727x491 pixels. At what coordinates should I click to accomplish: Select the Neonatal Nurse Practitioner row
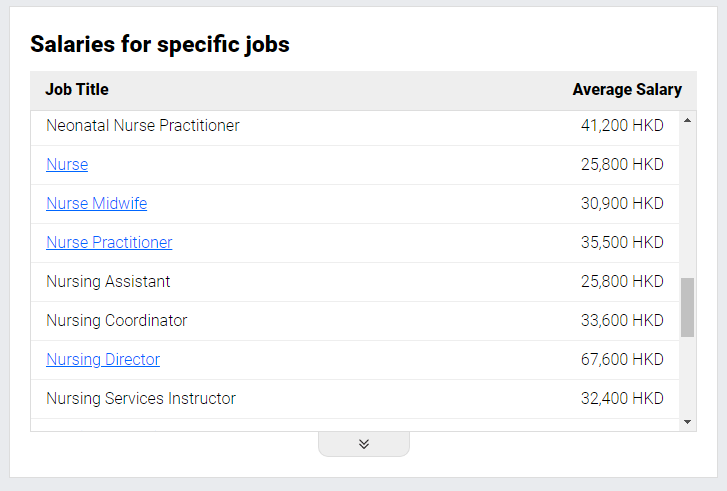[355, 126]
